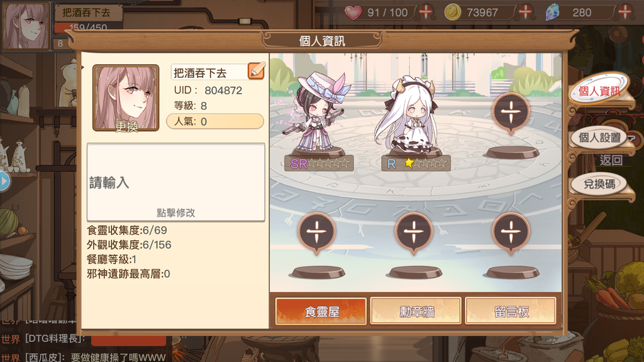
Task: Expand side panel with blue arrow
Action: [4, 181]
